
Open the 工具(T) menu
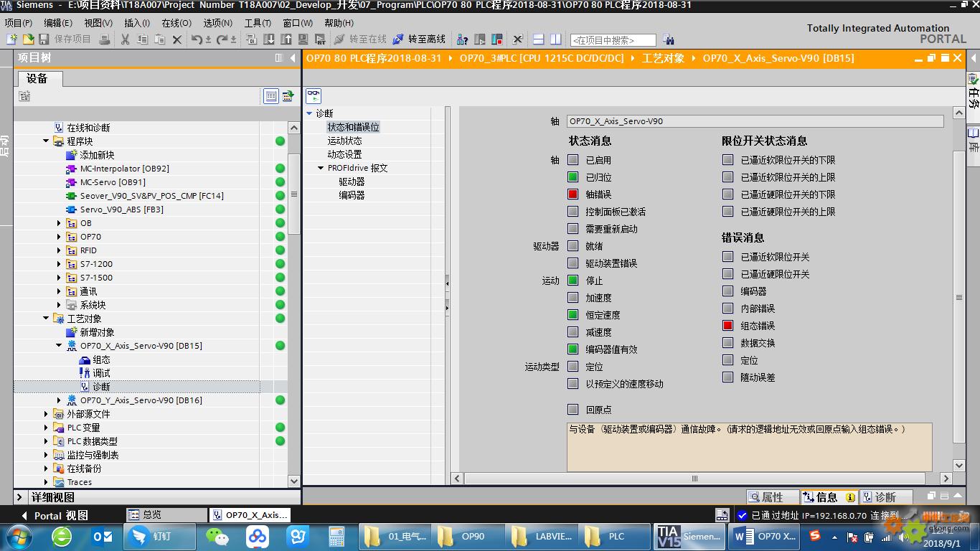[x=258, y=23]
